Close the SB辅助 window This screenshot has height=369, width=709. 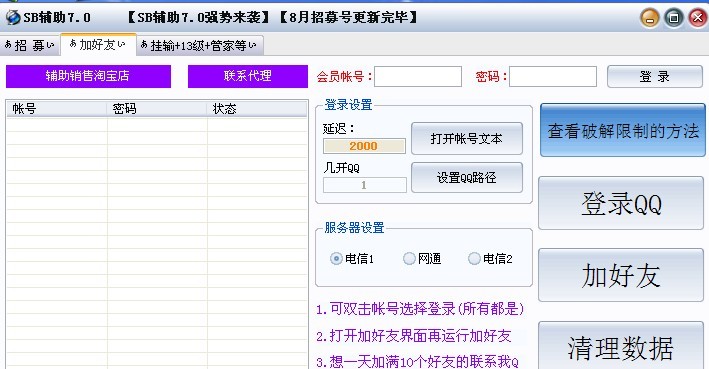697,19
